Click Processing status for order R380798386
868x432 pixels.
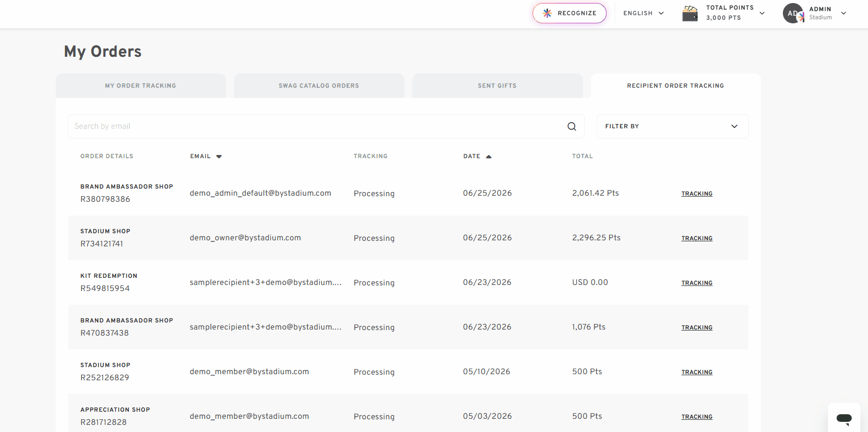point(374,194)
